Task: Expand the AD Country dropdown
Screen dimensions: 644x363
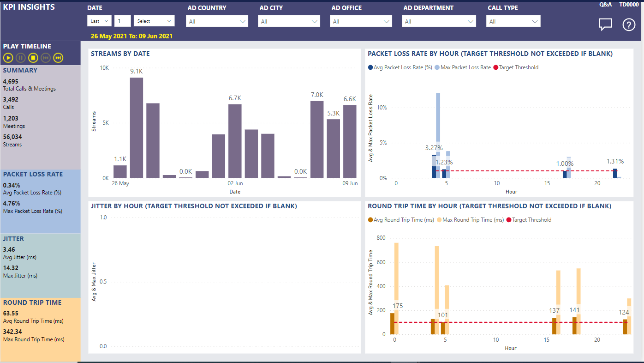Action: click(217, 21)
